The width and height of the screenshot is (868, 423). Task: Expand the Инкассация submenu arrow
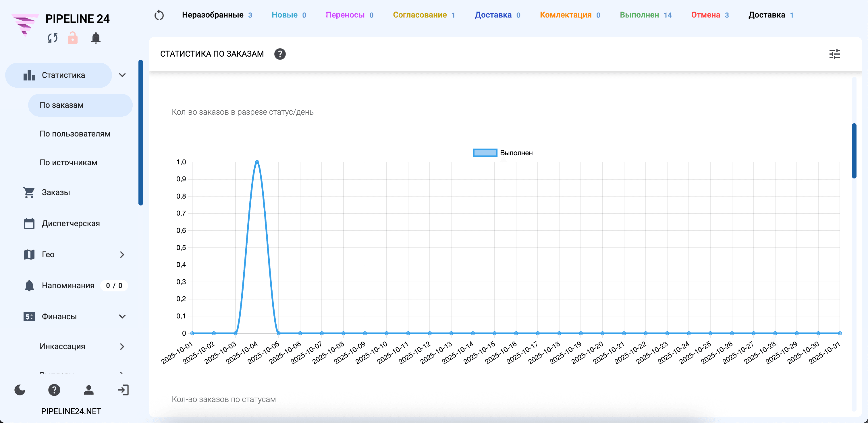(x=122, y=347)
